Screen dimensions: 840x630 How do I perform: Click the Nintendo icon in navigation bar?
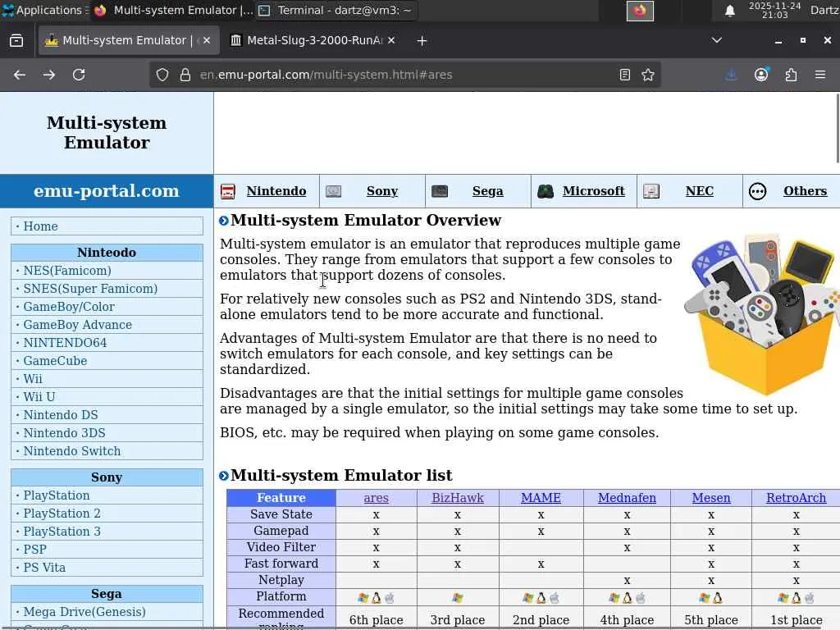228,191
